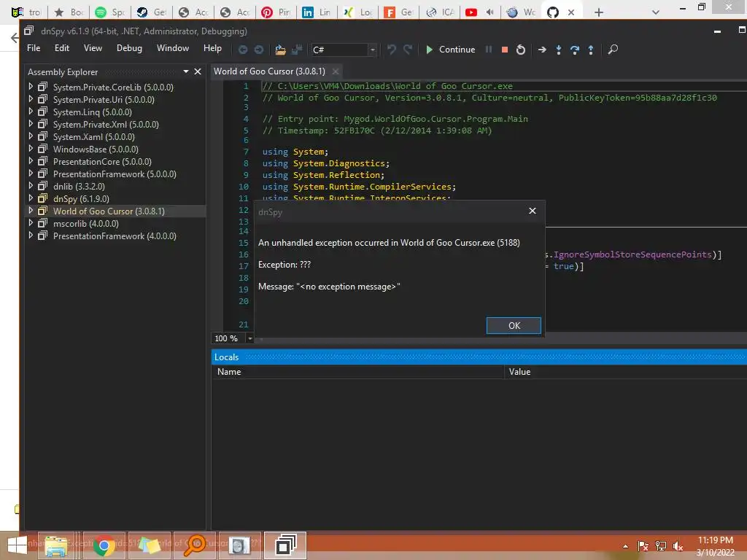Click the Locals panel header

click(479, 357)
